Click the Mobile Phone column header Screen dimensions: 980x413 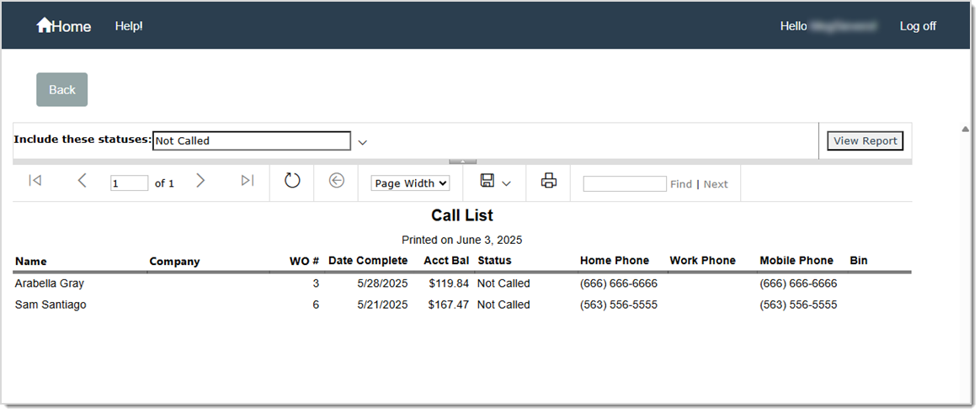click(796, 261)
